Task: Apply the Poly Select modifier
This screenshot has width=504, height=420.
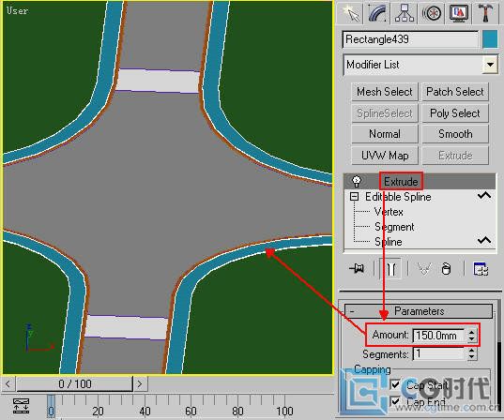Action: [455, 113]
